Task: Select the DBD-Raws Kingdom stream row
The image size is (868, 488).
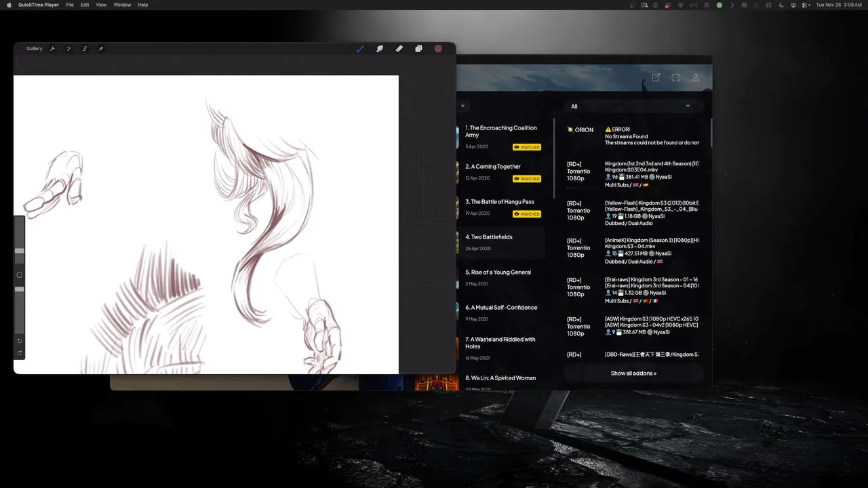Action: click(x=633, y=355)
